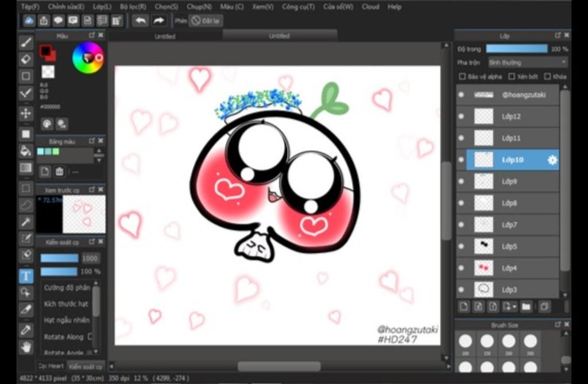
Task: Click the new folder icon in layer panel
Action: click(x=527, y=307)
